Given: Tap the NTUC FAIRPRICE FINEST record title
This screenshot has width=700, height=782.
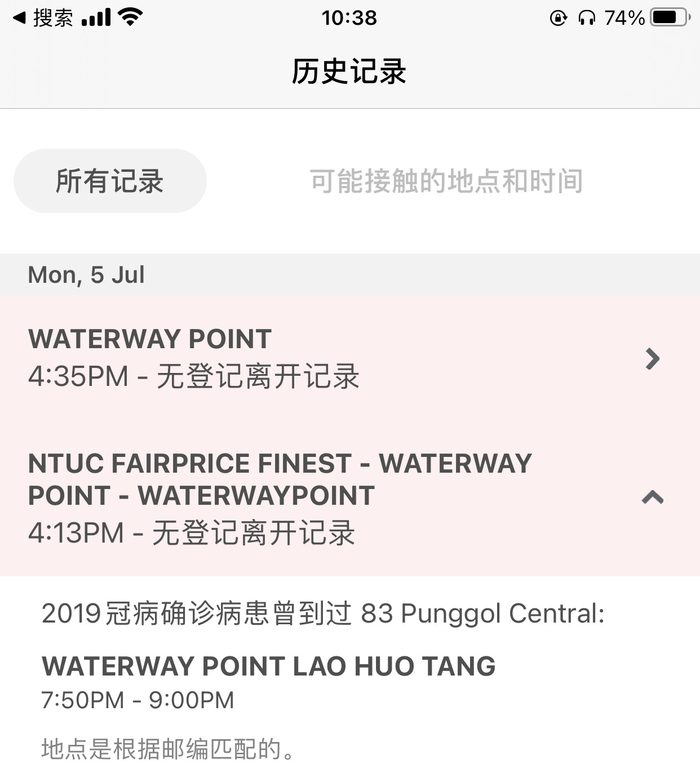Looking at the screenshot, I should (x=280, y=479).
